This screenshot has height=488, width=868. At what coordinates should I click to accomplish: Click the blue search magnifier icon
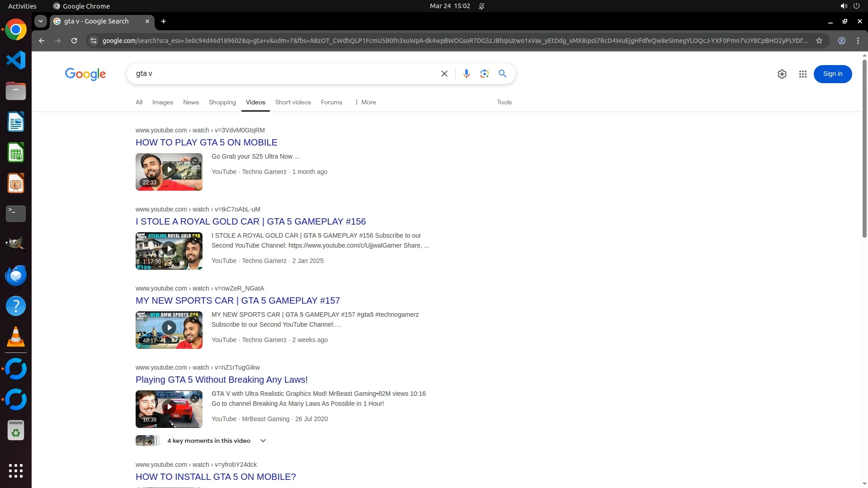click(502, 74)
